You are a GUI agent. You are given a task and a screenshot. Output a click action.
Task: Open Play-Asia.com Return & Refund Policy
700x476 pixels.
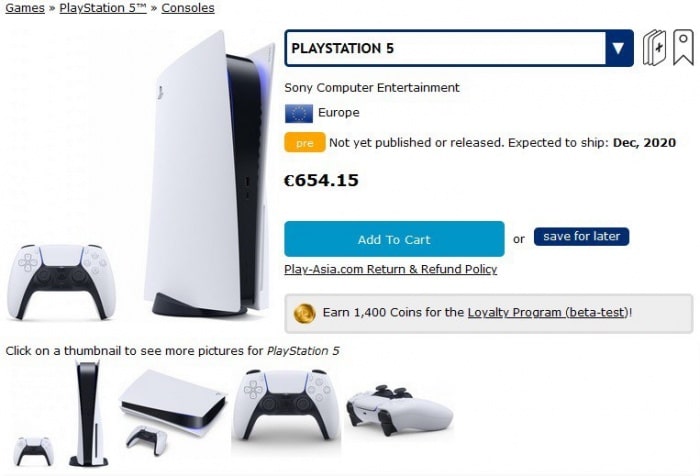tap(391, 269)
